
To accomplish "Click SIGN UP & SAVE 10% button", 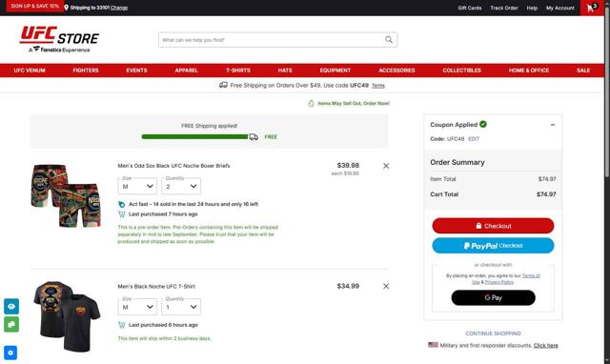I will [35, 6].
